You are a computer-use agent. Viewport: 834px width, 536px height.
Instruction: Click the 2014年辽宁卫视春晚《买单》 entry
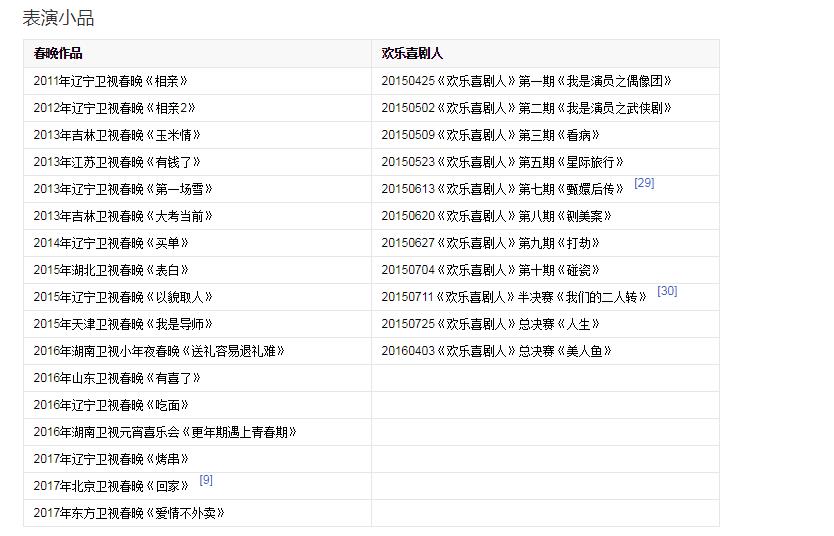coord(111,243)
